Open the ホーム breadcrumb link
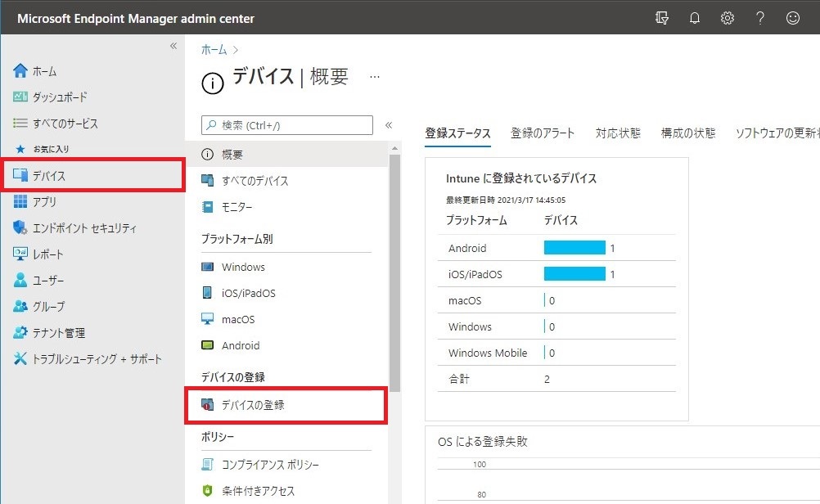820x504 pixels. [x=214, y=50]
